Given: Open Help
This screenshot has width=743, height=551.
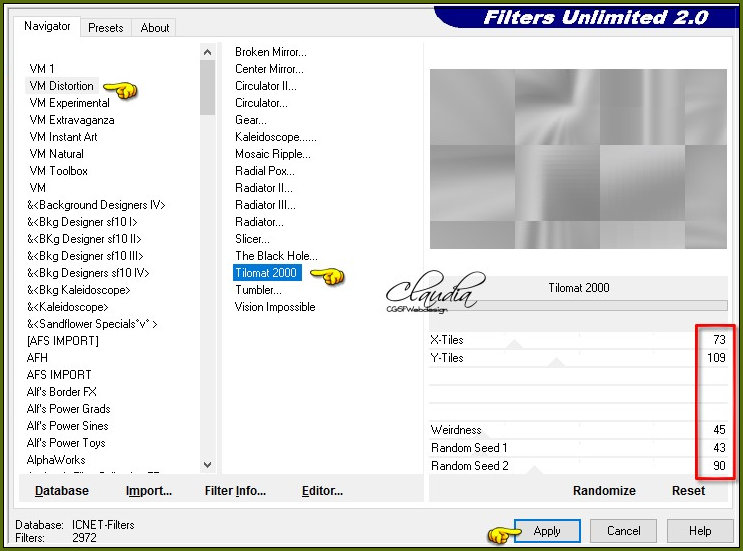Looking at the screenshot, I should (x=700, y=531).
